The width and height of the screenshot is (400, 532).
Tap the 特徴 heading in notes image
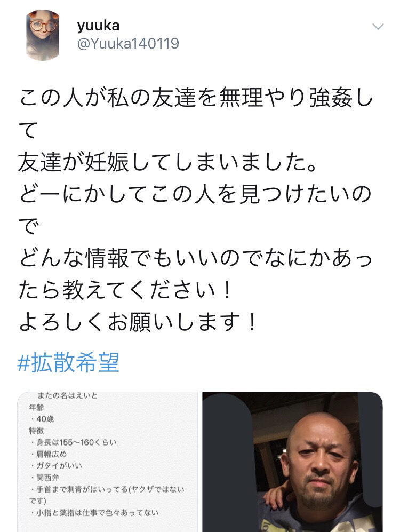tap(36, 431)
